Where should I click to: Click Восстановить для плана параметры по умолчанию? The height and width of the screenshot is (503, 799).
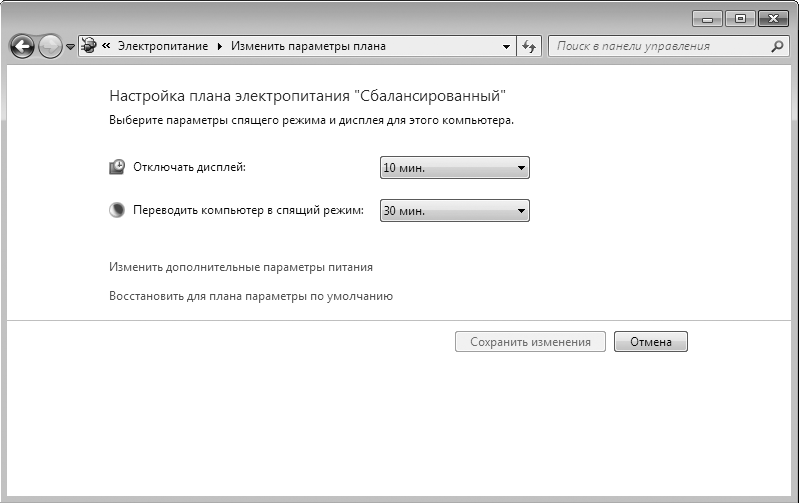[x=251, y=296]
